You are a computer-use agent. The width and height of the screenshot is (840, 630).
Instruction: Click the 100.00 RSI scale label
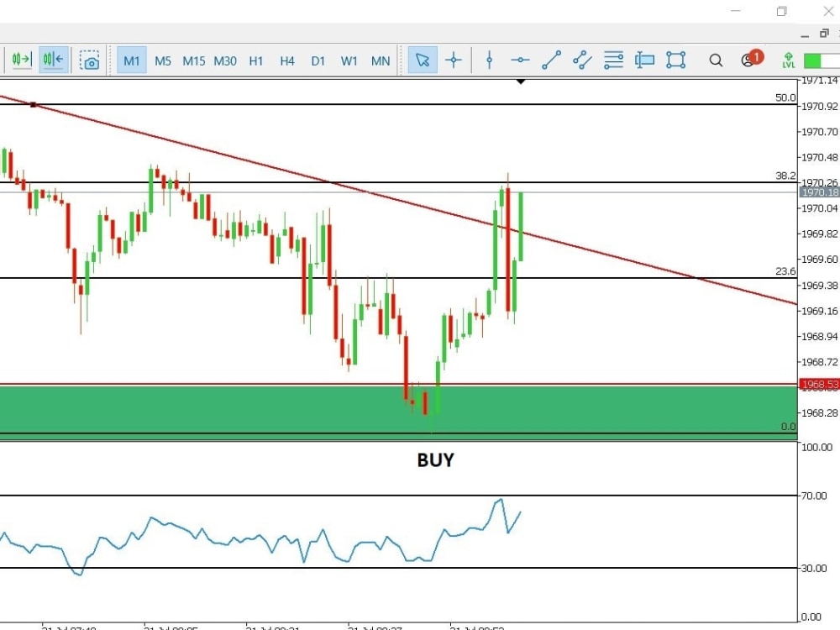coord(816,448)
